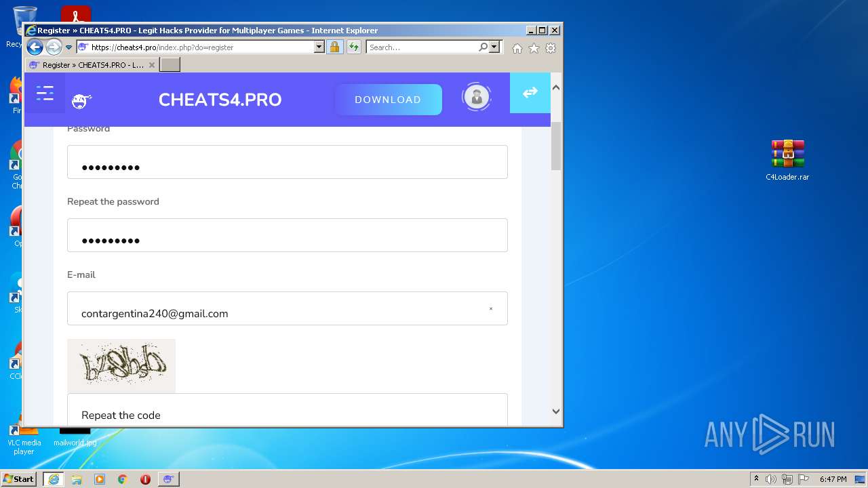Open the user profile avatar icon
The image size is (868, 488).
(x=477, y=97)
